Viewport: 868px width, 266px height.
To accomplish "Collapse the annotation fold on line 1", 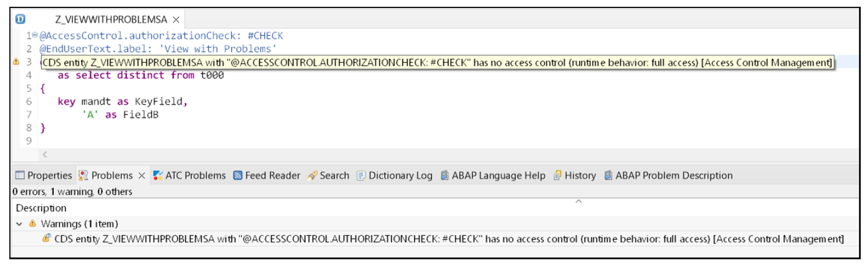I will (35, 36).
